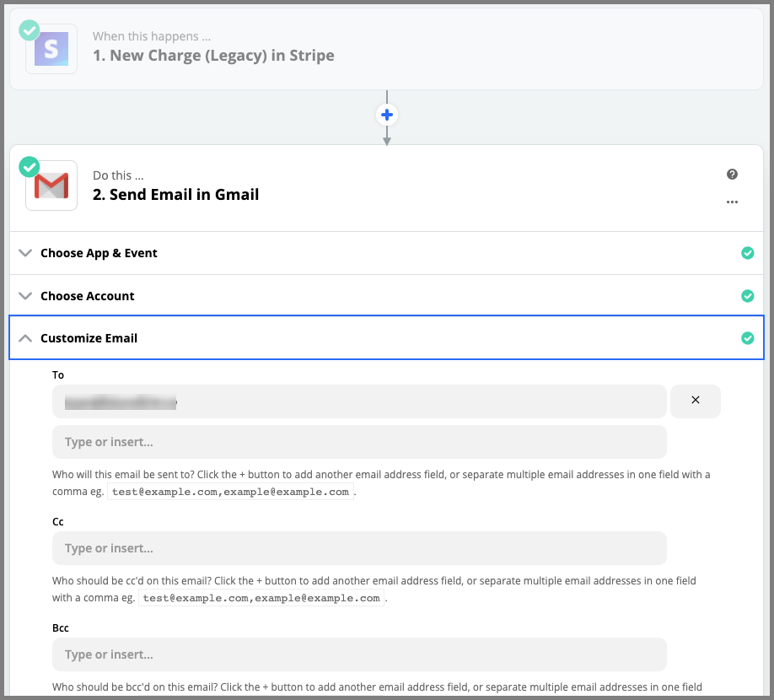Screen dimensions: 774x700
Task: Expand the Choose App & Event section
Action: (386, 253)
